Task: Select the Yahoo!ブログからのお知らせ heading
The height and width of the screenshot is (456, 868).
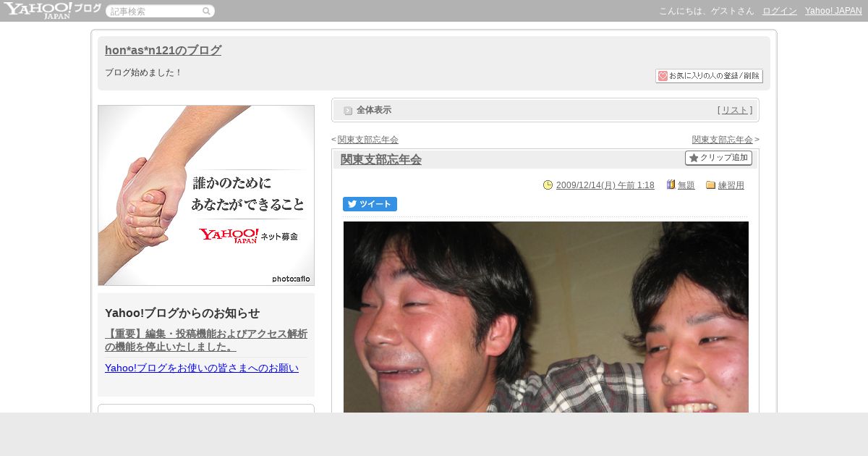Action: 182,313
